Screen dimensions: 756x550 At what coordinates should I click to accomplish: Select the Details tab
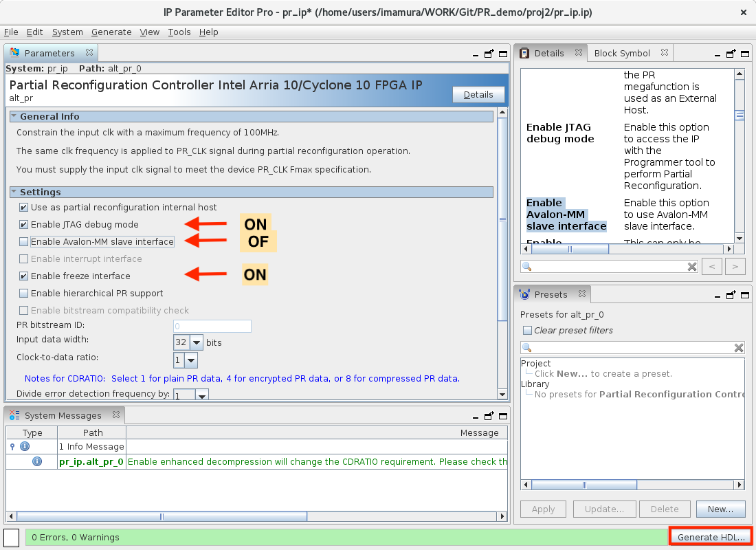[x=549, y=53]
